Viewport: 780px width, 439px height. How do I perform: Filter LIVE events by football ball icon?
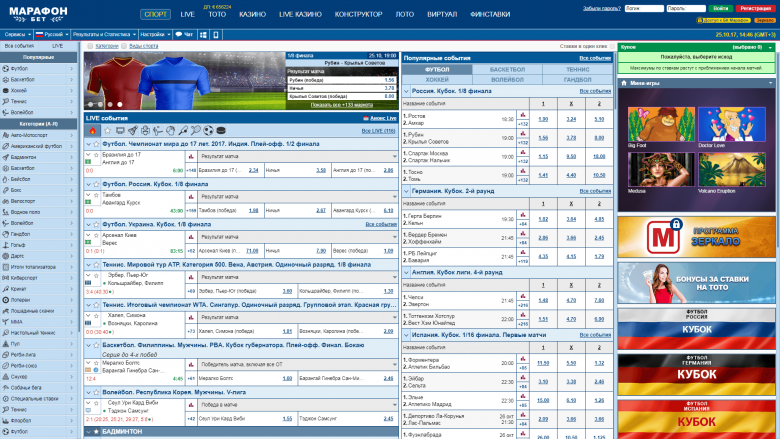[x=208, y=131]
